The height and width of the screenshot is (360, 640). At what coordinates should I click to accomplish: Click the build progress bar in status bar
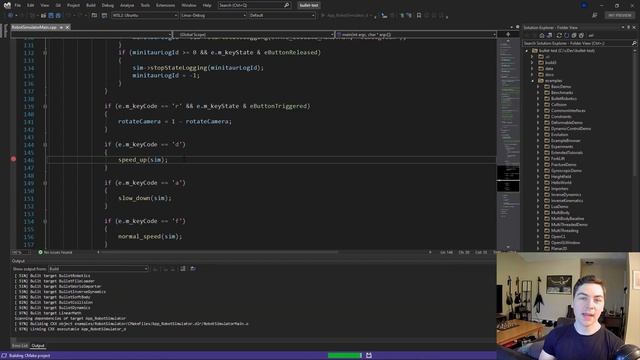click(x=344, y=356)
